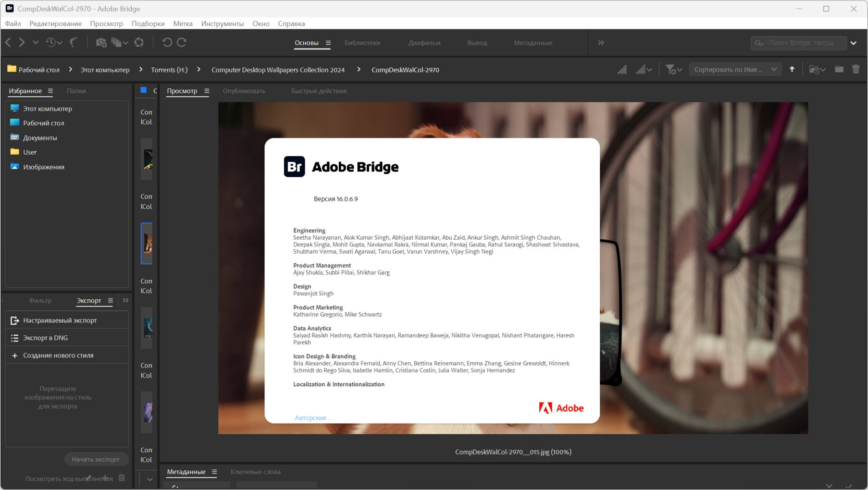
Task: Click the boomerang return icon in toolbar
Action: click(74, 42)
